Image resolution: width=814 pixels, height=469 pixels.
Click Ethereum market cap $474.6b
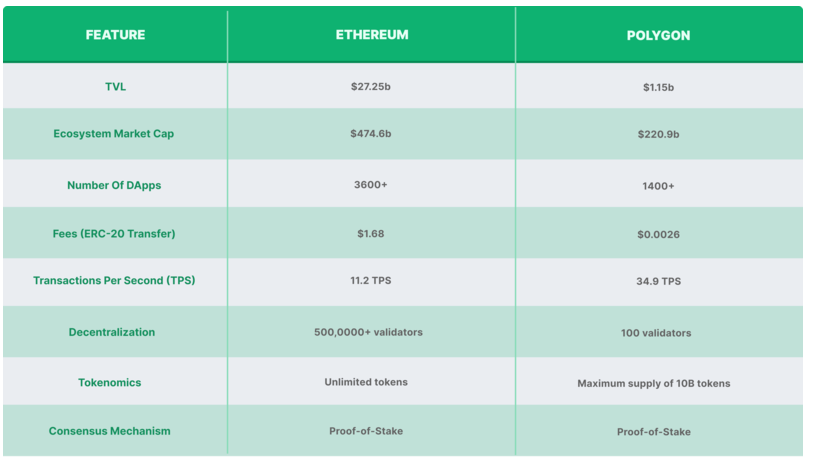point(371,133)
